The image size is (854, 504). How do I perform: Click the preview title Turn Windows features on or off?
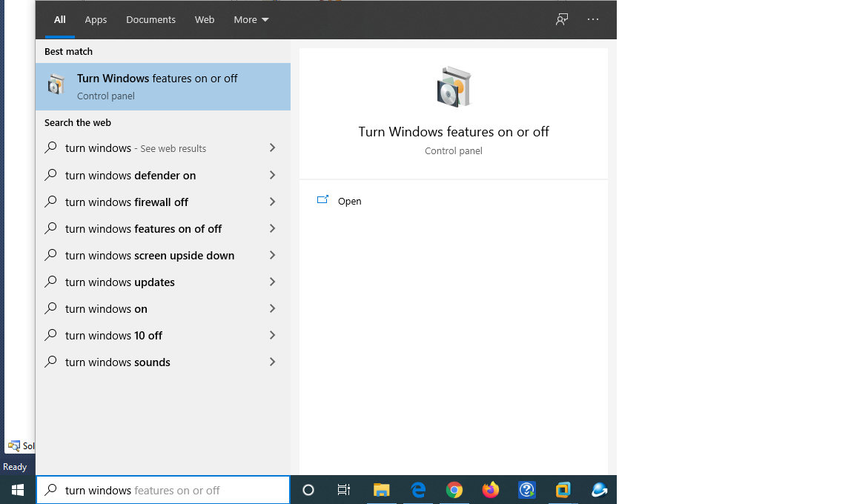[x=454, y=132]
